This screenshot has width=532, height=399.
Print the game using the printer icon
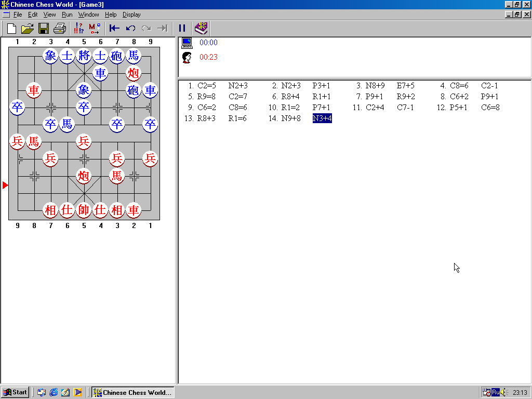point(60,28)
